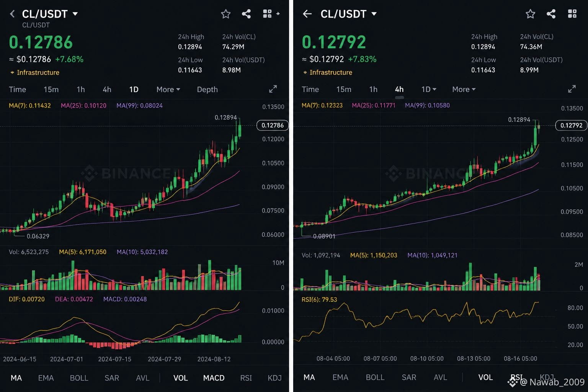Click RSI(6): 79.53 legend

point(319,299)
